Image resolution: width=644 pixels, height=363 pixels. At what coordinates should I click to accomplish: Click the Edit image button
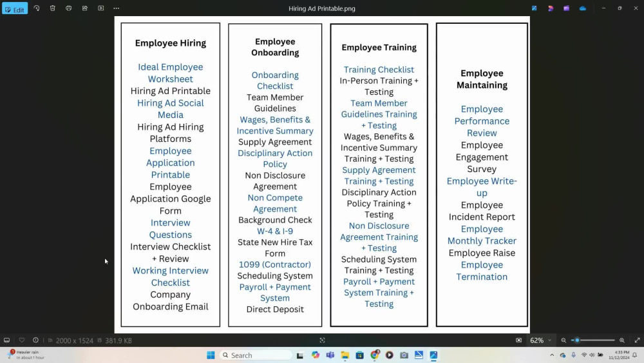coord(15,8)
